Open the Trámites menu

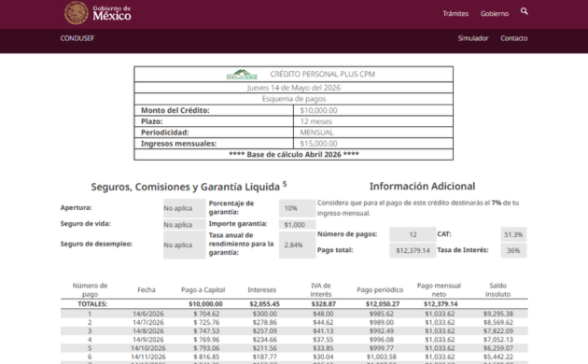[455, 13]
